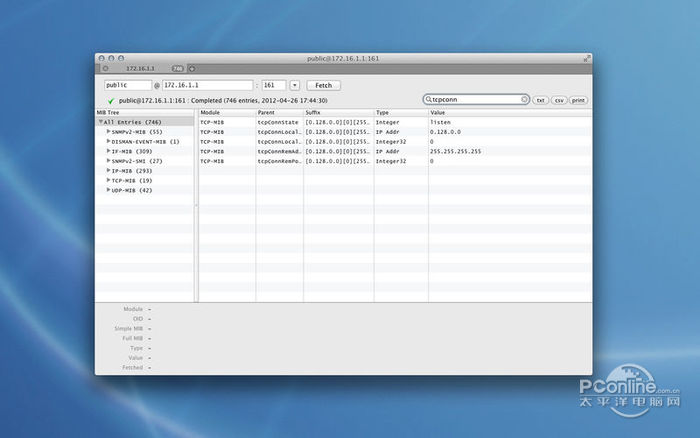
Task: Export results with the txt button
Action: coord(540,100)
